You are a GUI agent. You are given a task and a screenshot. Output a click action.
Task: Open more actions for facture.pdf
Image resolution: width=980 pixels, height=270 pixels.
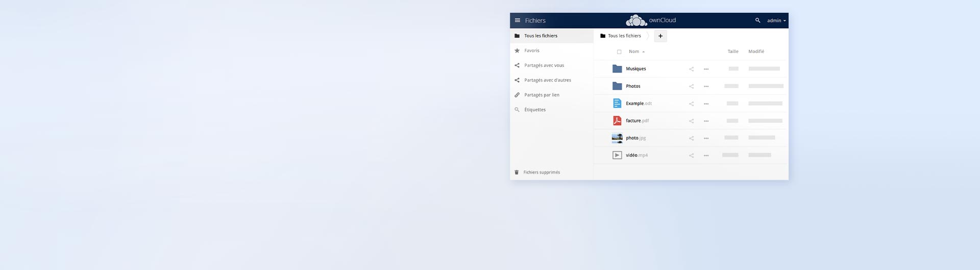[x=706, y=121]
